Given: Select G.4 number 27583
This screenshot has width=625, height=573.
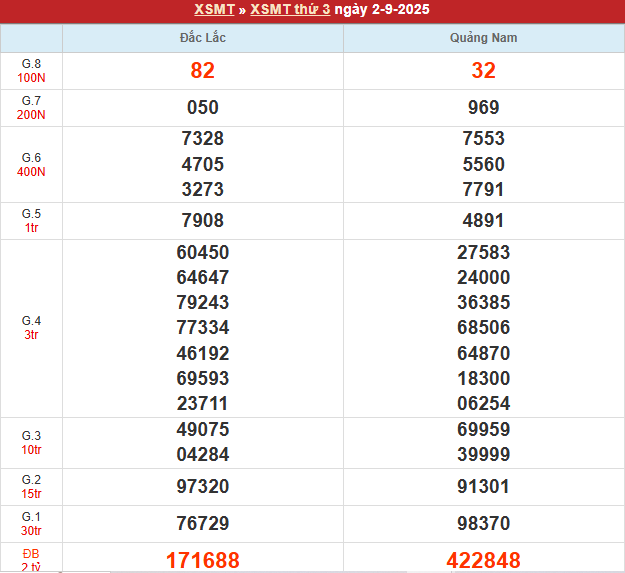Looking at the screenshot, I should pos(483,252).
